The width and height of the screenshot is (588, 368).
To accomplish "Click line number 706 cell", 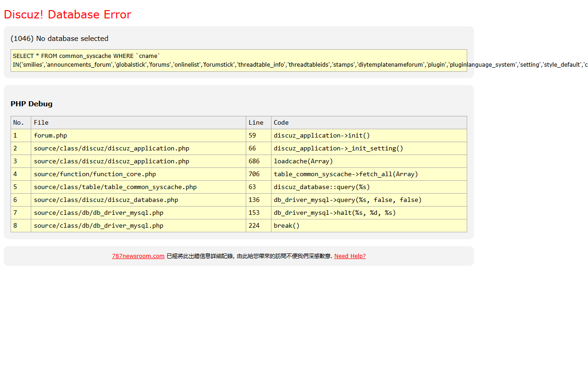I will [x=259, y=174].
